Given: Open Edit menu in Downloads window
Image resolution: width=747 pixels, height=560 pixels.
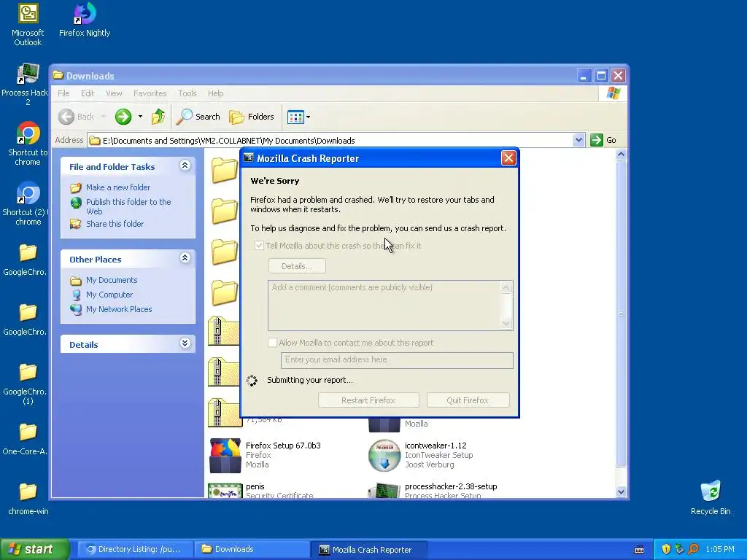Looking at the screenshot, I should click(x=88, y=93).
